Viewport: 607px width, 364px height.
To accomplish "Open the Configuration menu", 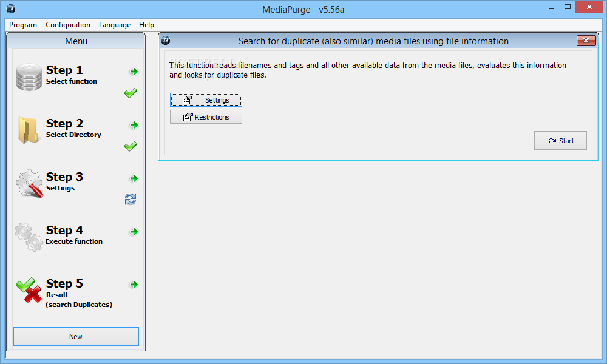I will point(68,25).
